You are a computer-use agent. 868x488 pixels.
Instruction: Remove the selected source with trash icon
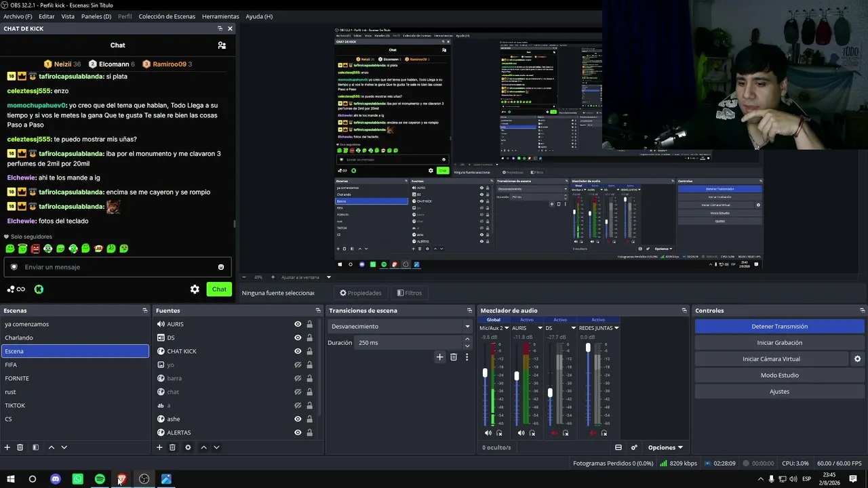coord(172,447)
